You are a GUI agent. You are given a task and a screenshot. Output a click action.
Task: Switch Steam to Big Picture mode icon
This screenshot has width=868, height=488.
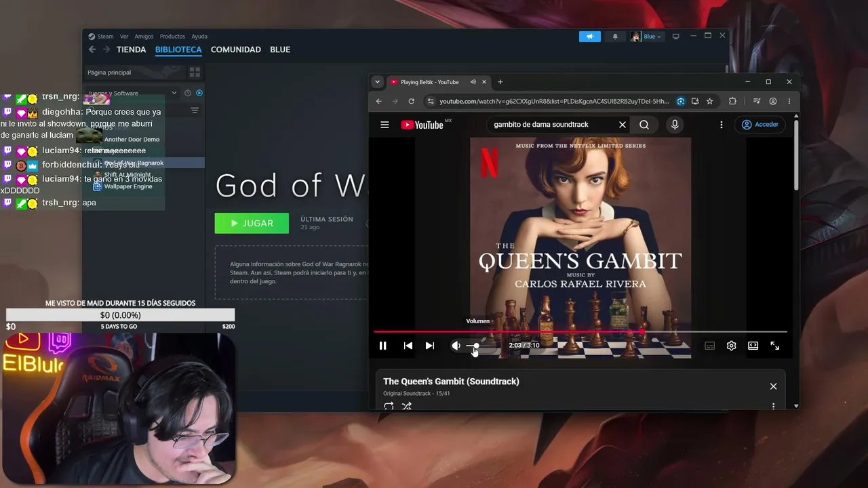click(675, 37)
